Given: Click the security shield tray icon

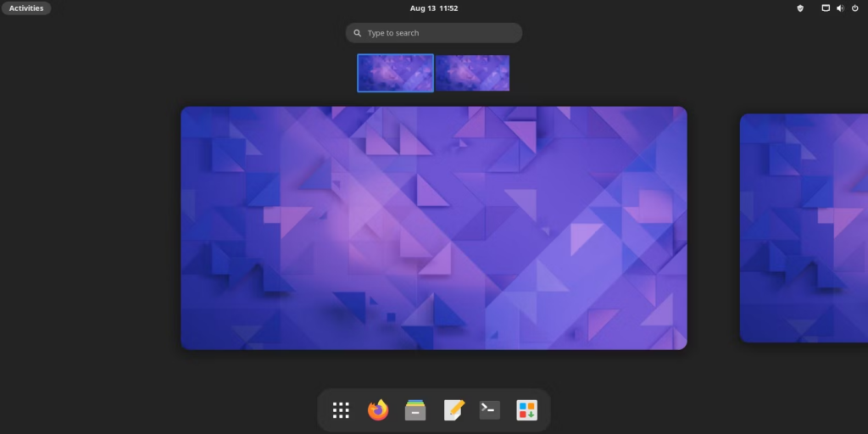Looking at the screenshot, I should (800, 8).
